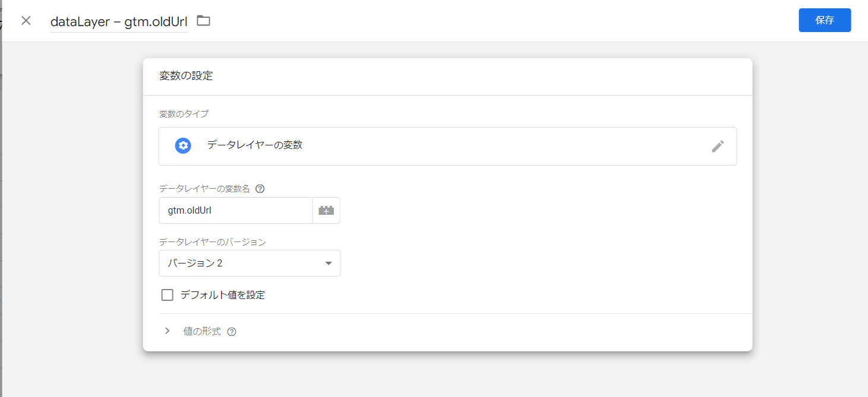Viewport: 868px width, 397px height.
Task: Close the variable editor with the X
Action: pyautogui.click(x=26, y=21)
